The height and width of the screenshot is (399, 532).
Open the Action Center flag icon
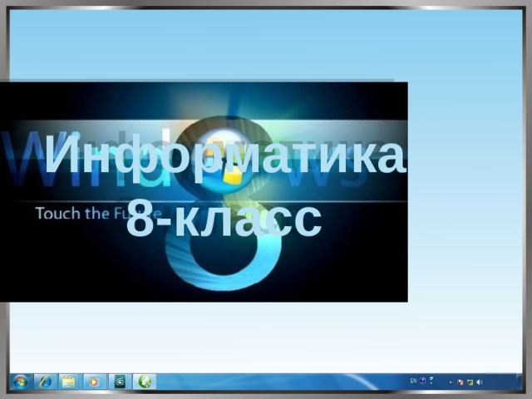pos(461,382)
